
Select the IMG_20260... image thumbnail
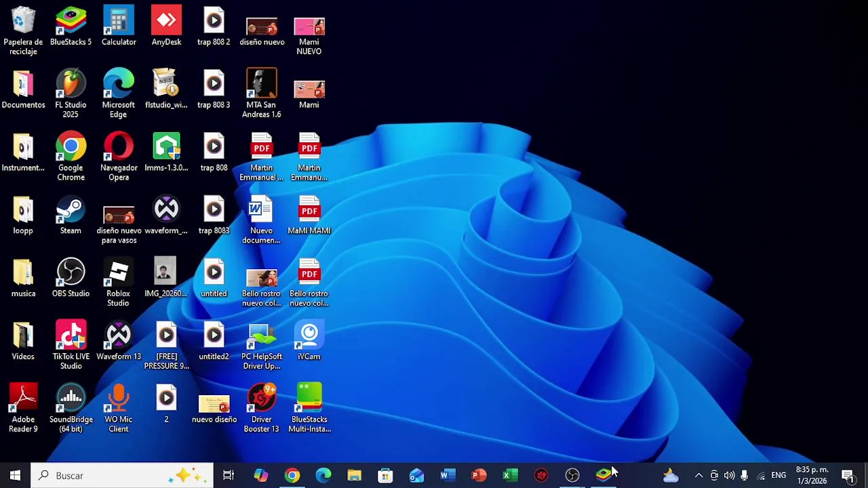[x=166, y=279]
